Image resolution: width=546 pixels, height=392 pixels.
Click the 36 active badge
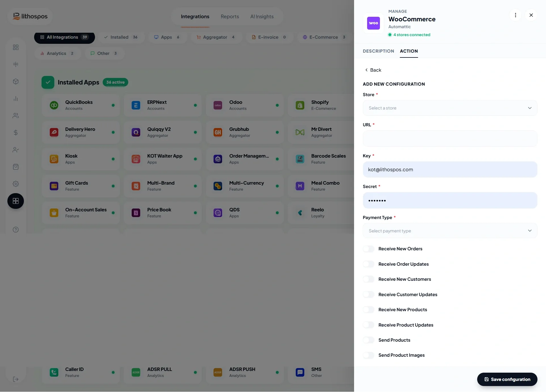coord(115,82)
